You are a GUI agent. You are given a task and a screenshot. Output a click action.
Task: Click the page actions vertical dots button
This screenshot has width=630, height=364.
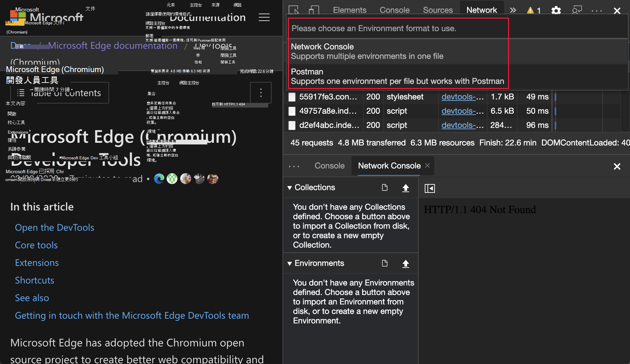click(261, 93)
